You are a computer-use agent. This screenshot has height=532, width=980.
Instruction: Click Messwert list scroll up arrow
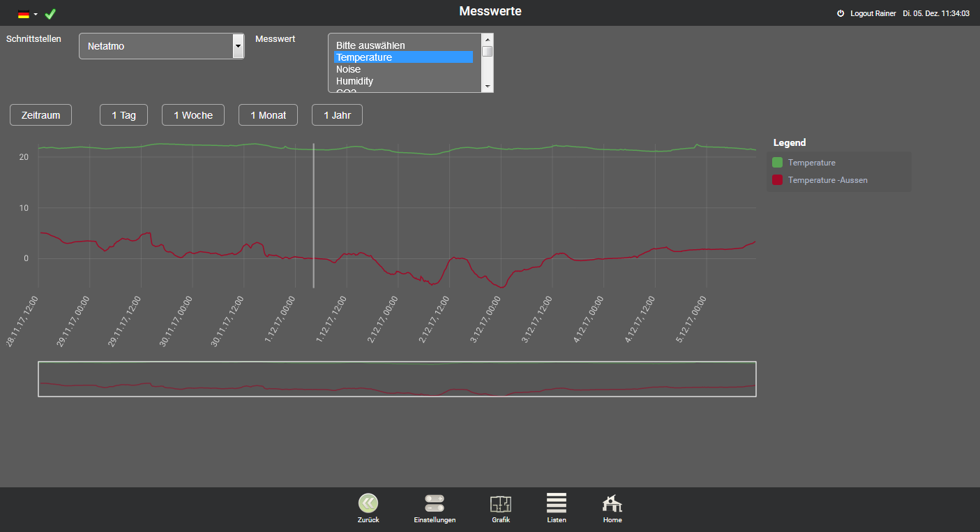pyautogui.click(x=488, y=38)
